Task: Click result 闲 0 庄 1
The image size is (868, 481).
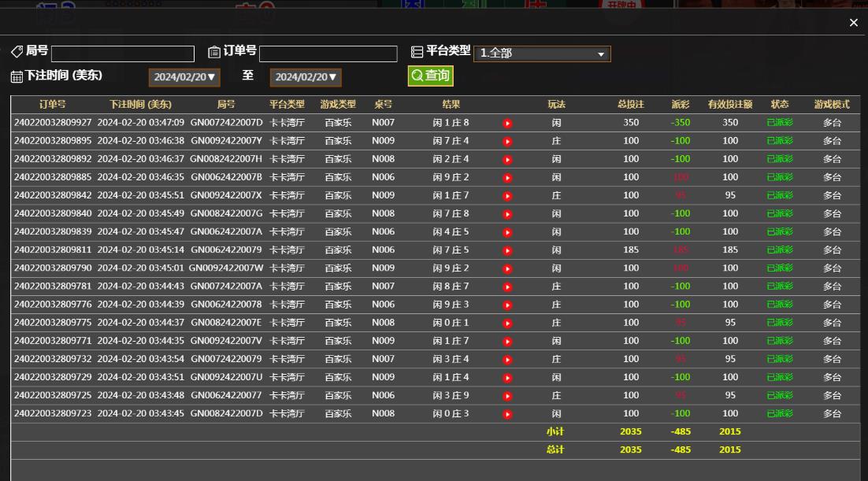Action: tap(451, 323)
